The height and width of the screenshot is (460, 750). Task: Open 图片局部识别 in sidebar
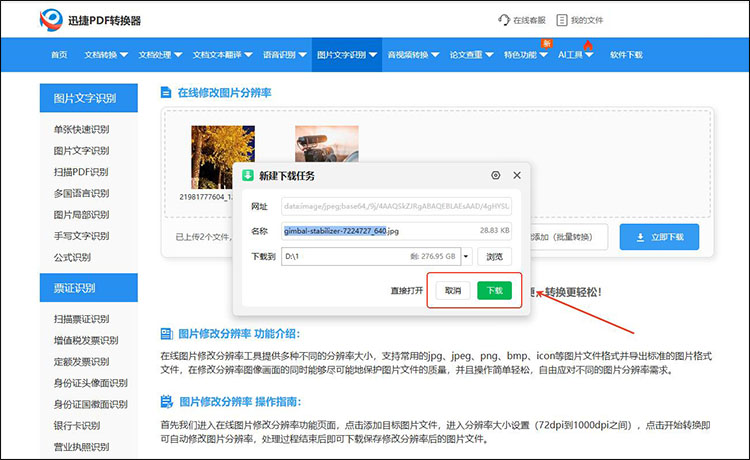coord(81,215)
